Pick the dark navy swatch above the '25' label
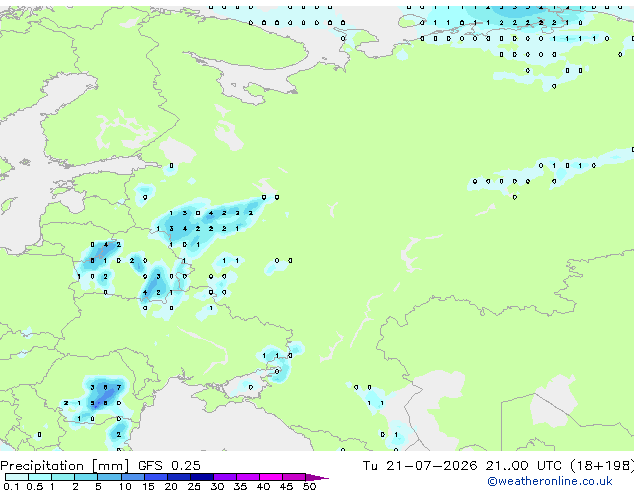Viewport: 634px width, 490px height. 202,477
